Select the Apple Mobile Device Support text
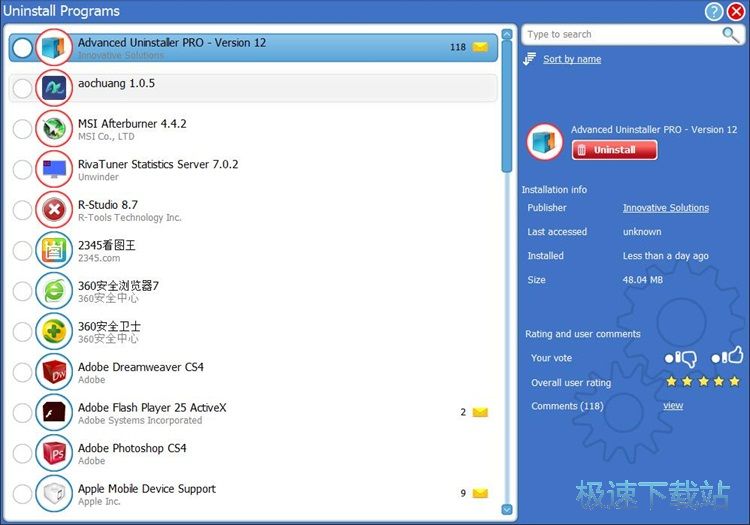Image resolution: width=750 pixels, height=525 pixels. click(147, 489)
